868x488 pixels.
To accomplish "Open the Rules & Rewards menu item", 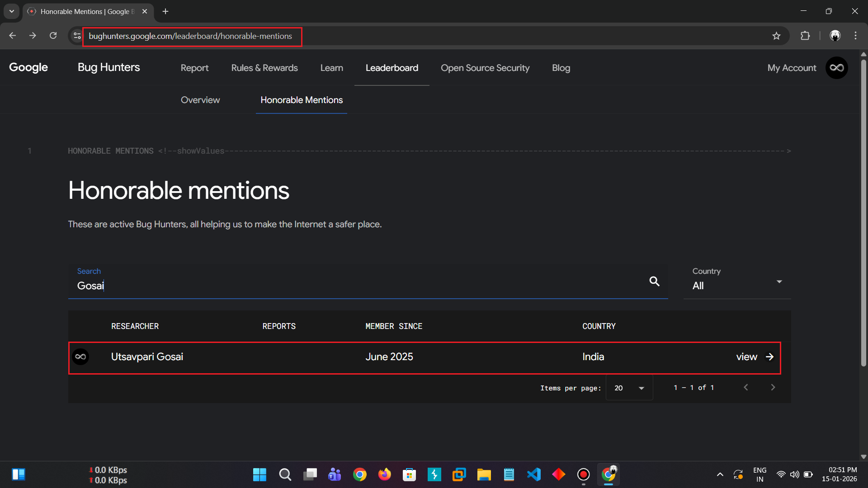I will click(264, 68).
